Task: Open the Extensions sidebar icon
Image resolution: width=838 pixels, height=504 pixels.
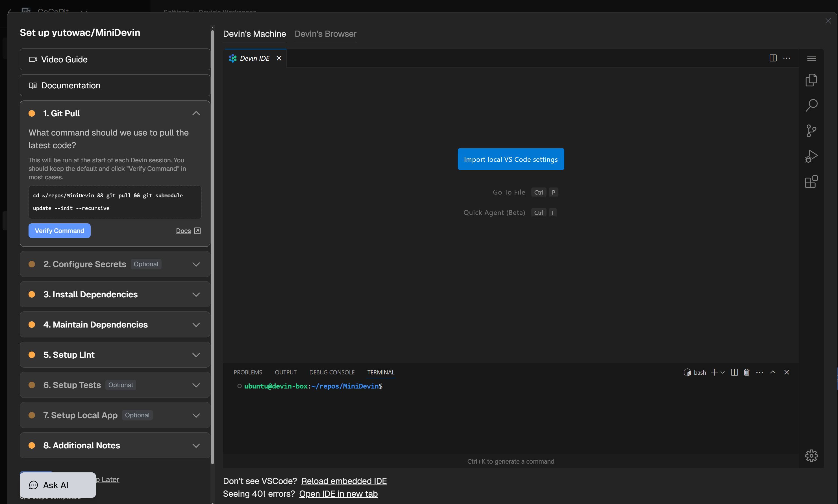Action: [x=811, y=182]
